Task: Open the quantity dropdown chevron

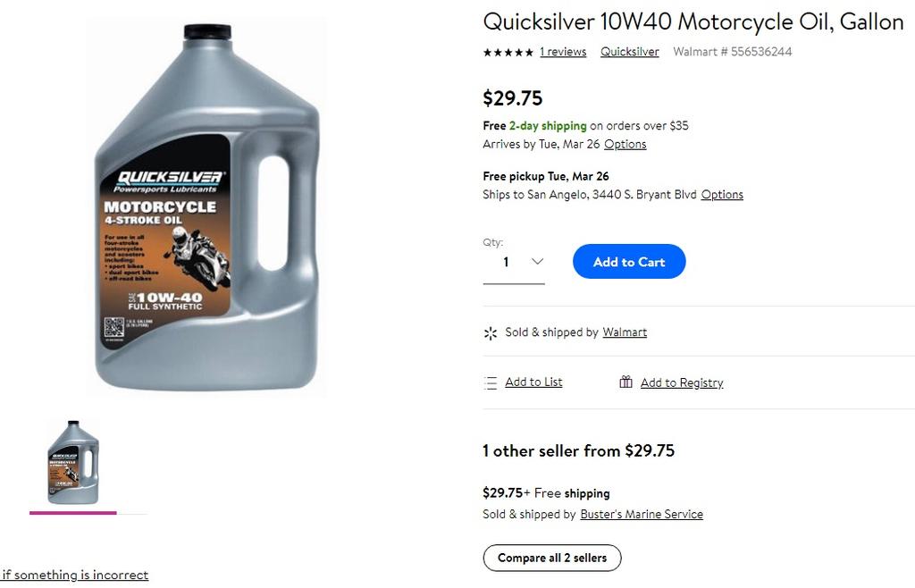Action: point(537,261)
